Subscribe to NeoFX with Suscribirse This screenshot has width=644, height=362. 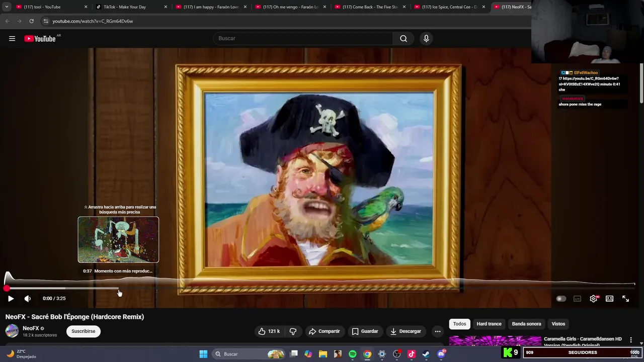pos(84,331)
